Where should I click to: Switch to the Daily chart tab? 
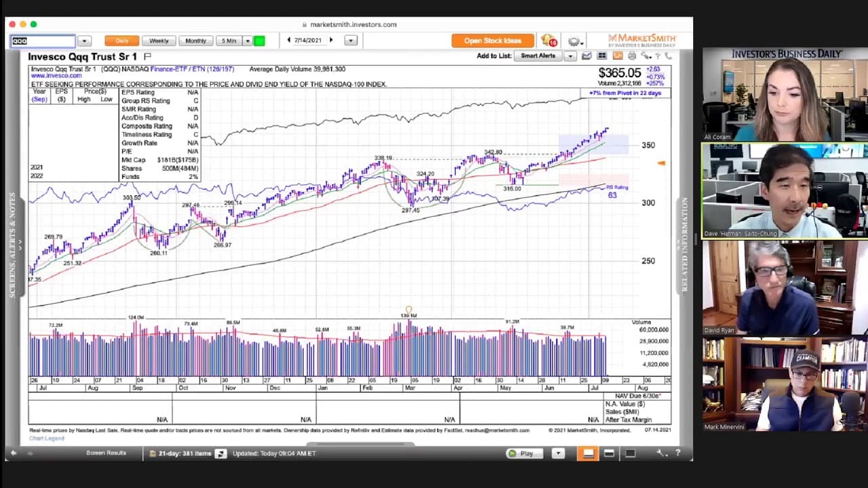122,41
